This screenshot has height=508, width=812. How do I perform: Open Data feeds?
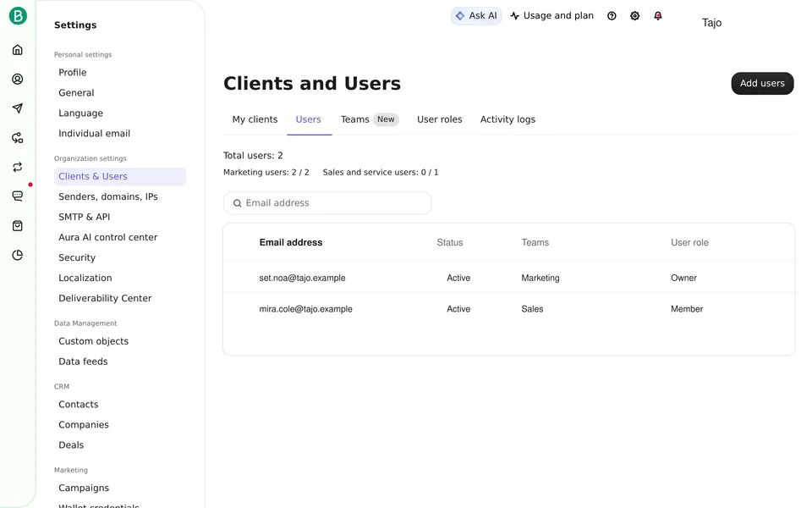(83, 362)
